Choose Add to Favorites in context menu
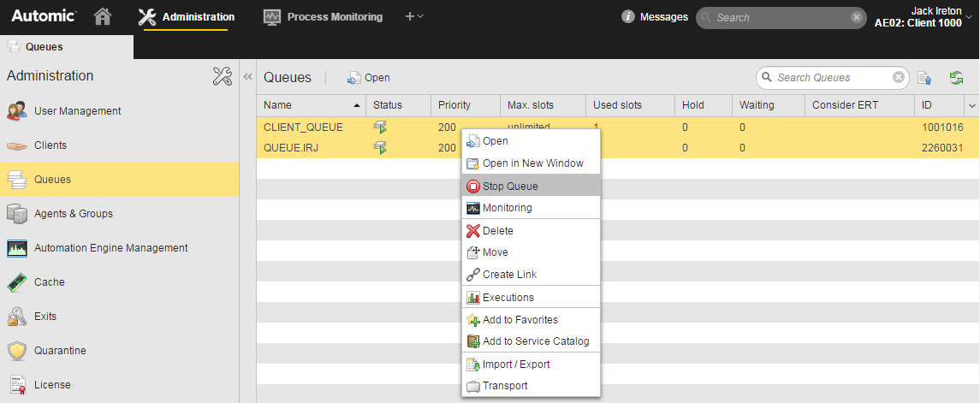 [520, 319]
